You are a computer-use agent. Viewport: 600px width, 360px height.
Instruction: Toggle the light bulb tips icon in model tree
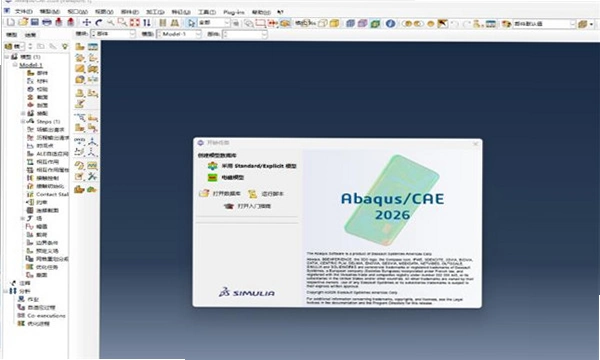(65, 46)
